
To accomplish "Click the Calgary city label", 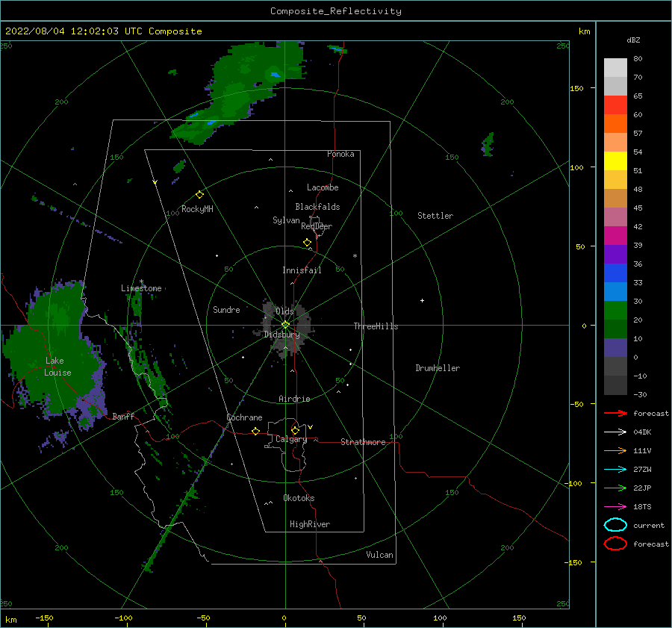I will point(291,439).
